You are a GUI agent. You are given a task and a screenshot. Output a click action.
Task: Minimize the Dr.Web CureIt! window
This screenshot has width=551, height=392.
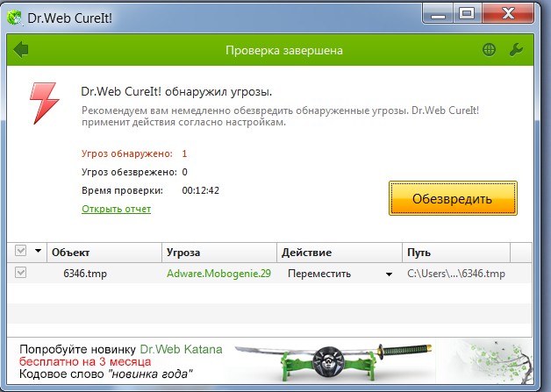(438, 14)
